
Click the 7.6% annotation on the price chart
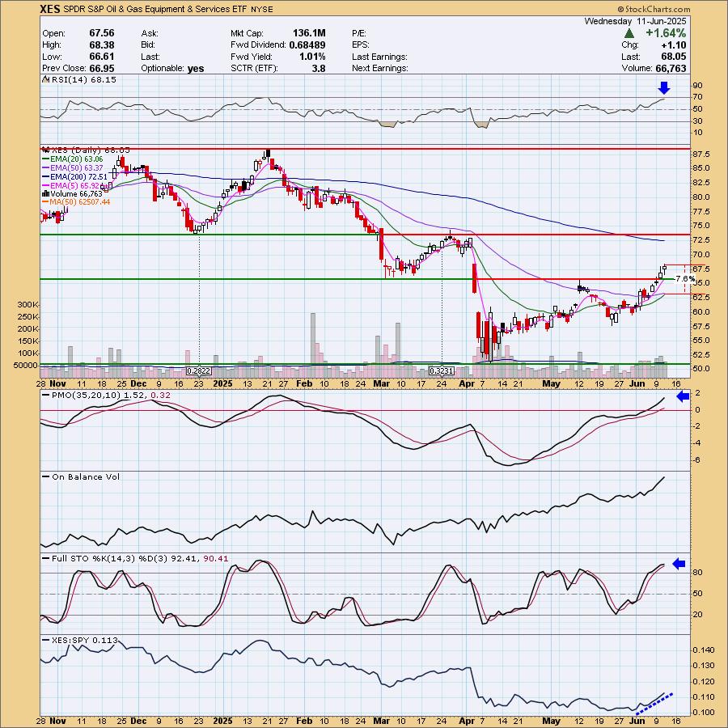(685, 279)
